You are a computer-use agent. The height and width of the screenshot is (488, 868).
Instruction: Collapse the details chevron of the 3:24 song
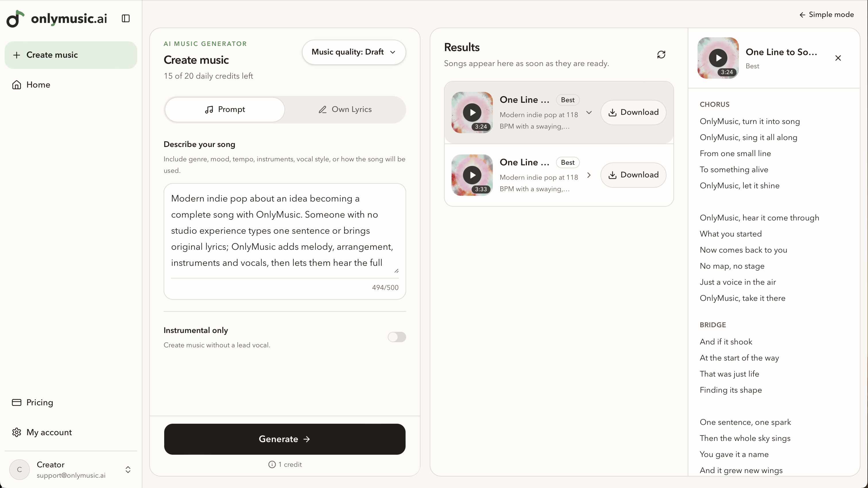point(589,112)
